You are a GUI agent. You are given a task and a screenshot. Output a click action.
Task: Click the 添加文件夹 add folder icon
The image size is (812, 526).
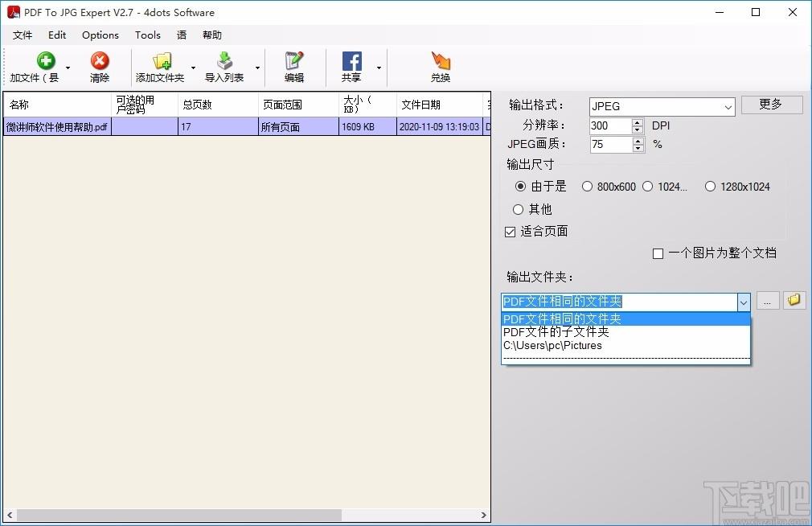pyautogui.click(x=162, y=60)
